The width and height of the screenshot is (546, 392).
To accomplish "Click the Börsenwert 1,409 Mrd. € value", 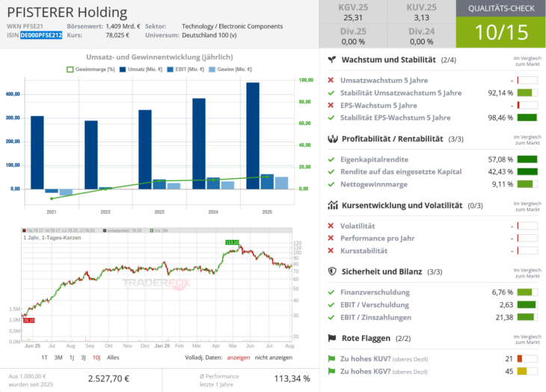I will pyautogui.click(x=123, y=26).
